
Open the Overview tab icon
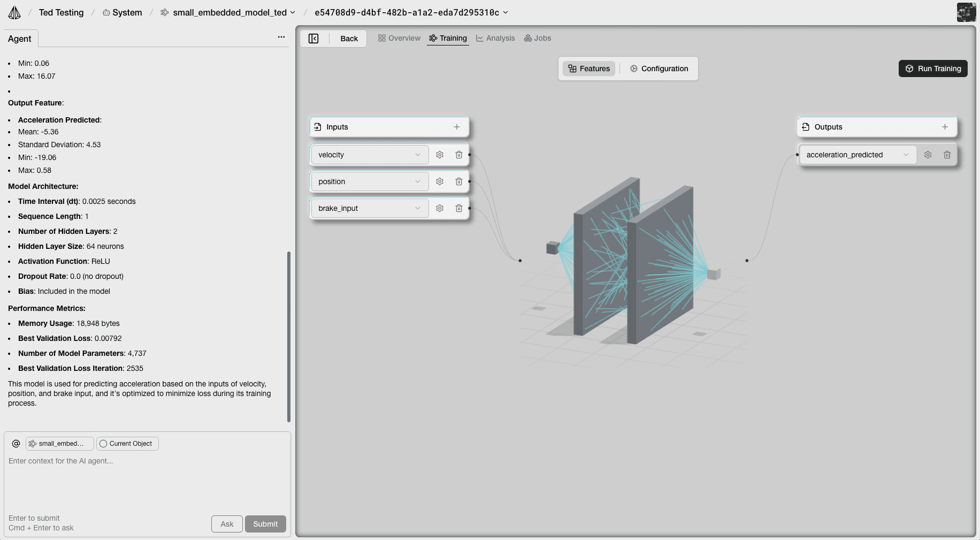(x=381, y=38)
